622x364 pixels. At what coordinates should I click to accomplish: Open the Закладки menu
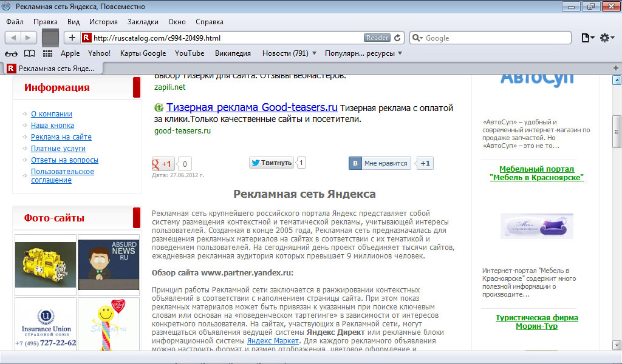coord(143,22)
